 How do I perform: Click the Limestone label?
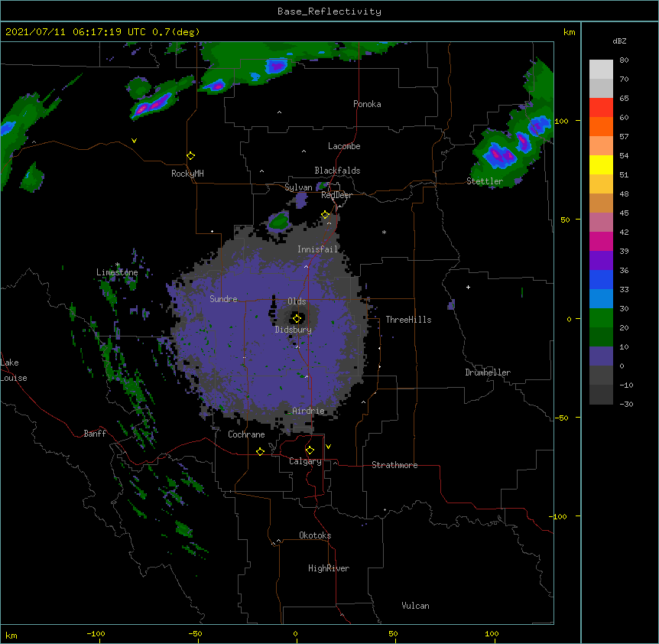[117, 272]
